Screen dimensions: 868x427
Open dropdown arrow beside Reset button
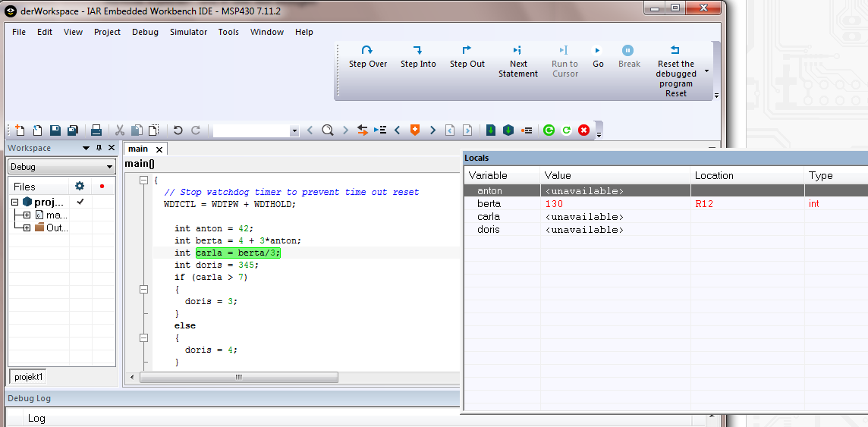coord(707,71)
